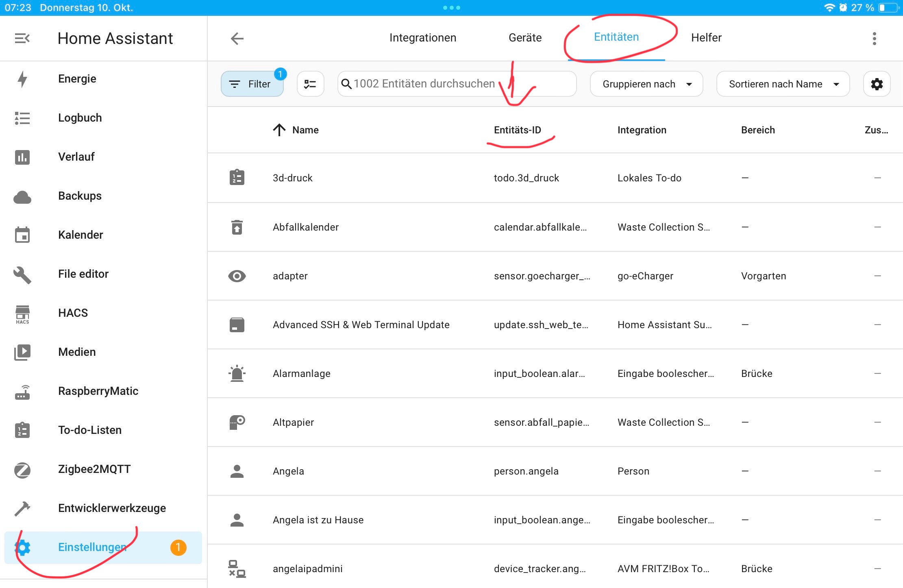Open RaspberryMatic in sidebar
This screenshot has width=903, height=588.
tap(98, 391)
